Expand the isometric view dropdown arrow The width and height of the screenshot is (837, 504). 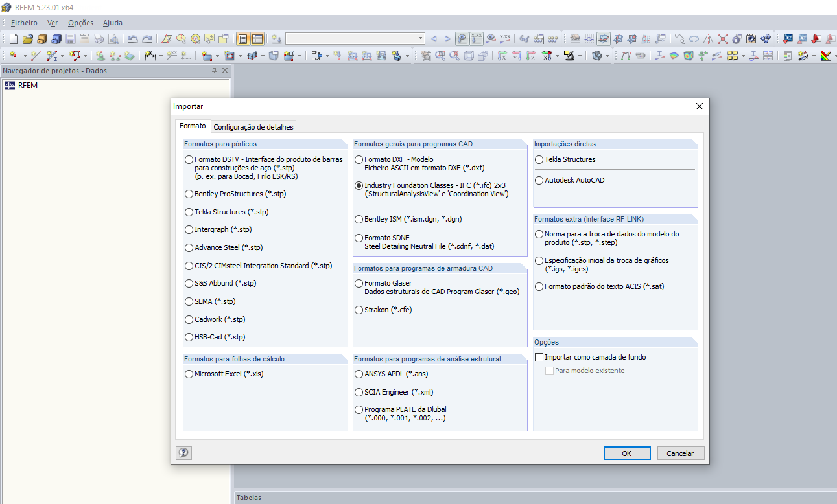607,56
